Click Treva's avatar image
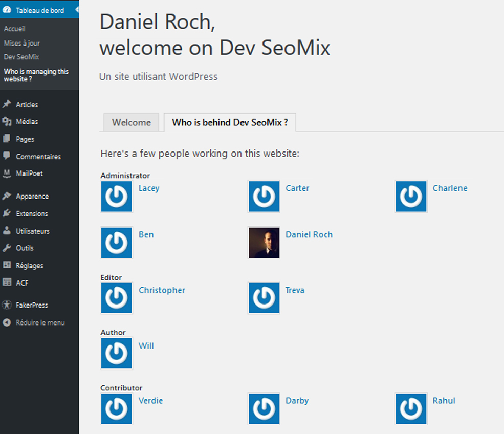 (264, 298)
